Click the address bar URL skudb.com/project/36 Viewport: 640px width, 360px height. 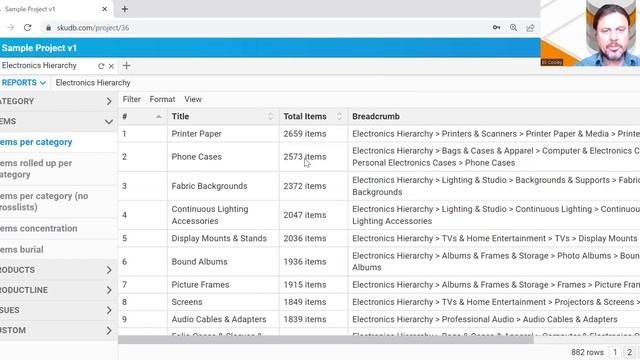click(x=93, y=28)
